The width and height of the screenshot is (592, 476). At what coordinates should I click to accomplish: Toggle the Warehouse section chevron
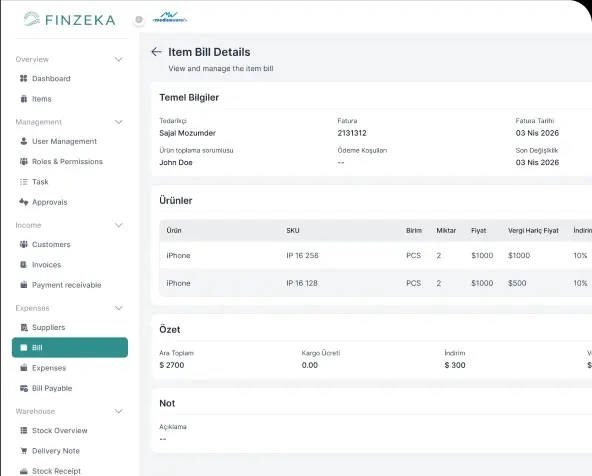(119, 411)
